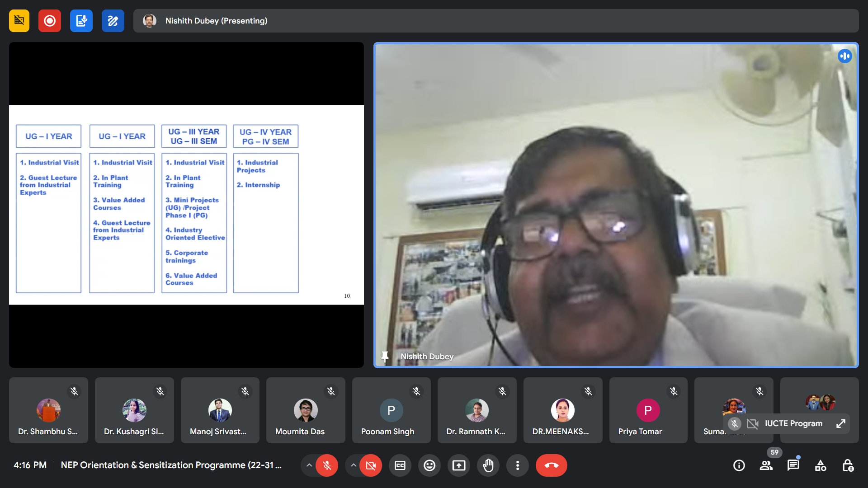Unmute the microphone
868x488 pixels.
(x=327, y=465)
